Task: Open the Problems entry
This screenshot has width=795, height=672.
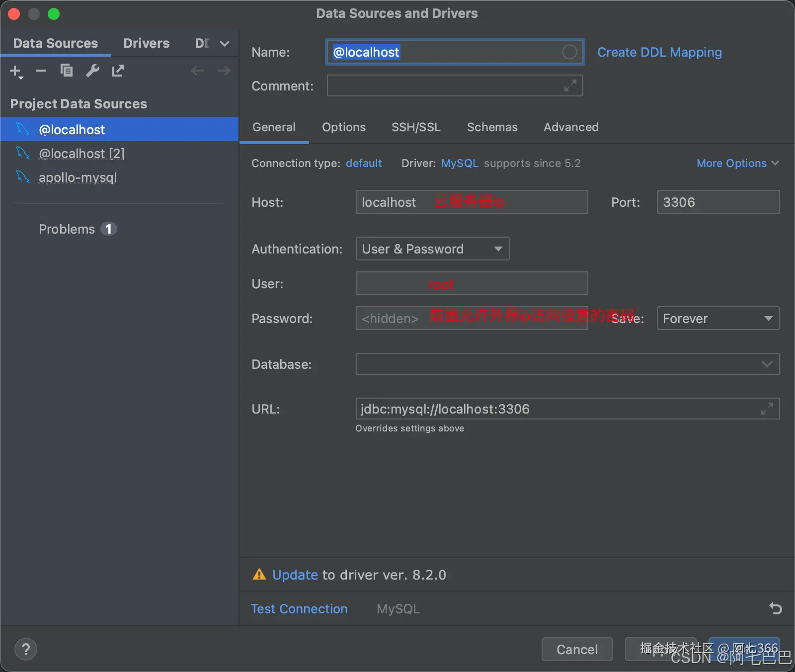Action: 78,229
